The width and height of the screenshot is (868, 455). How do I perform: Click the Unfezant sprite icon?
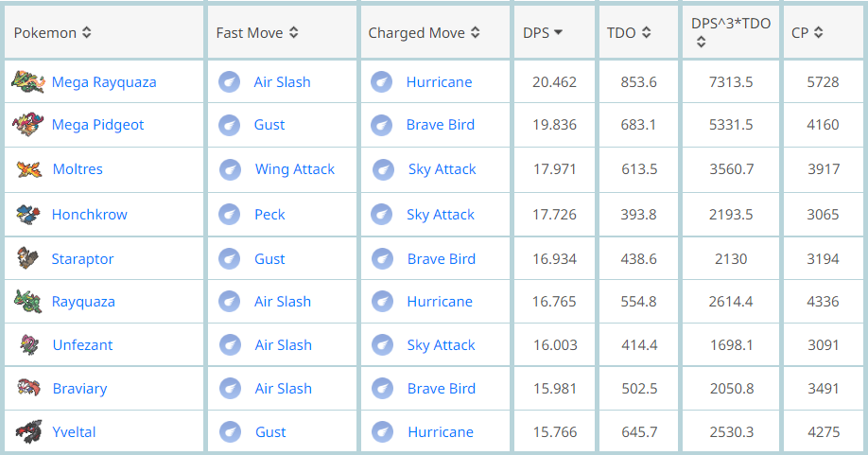28,344
